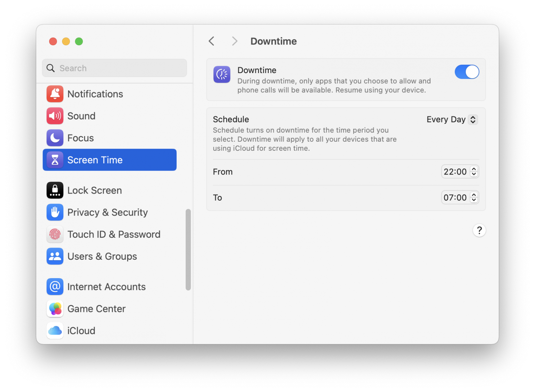Image resolution: width=535 pixels, height=392 pixels.
Task: Click the forward navigation chevron
Action: point(234,41)
